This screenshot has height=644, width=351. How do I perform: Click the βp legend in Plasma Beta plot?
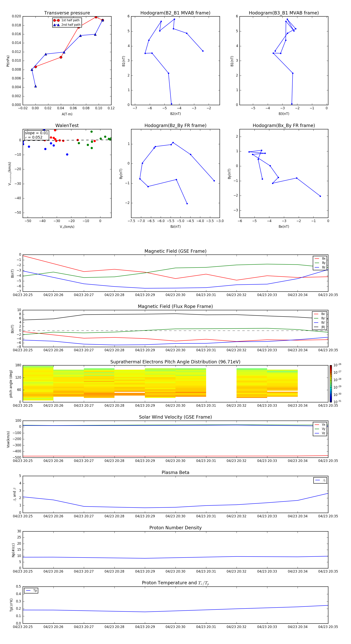(320, 480)
